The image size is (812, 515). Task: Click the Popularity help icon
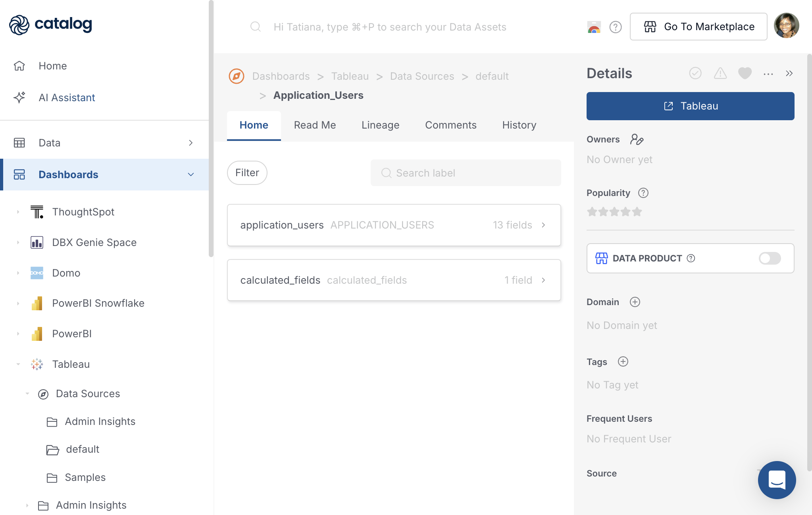(643, 193)
